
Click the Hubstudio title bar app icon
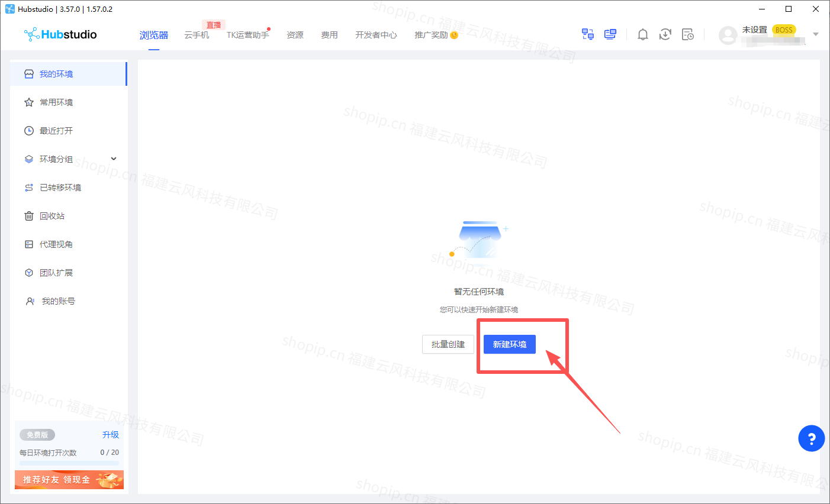click(10, 9)
